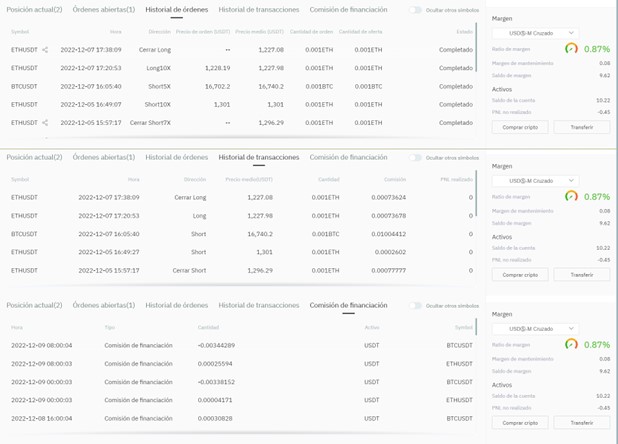Switch to 'Posición actual(2)' tab in top panel

34,9
